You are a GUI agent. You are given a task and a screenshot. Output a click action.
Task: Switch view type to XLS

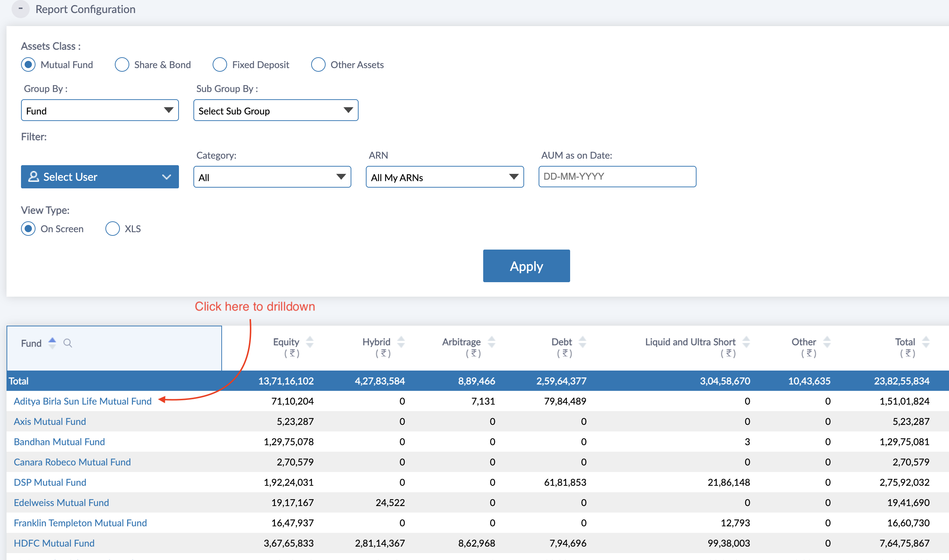click(112, 229)
